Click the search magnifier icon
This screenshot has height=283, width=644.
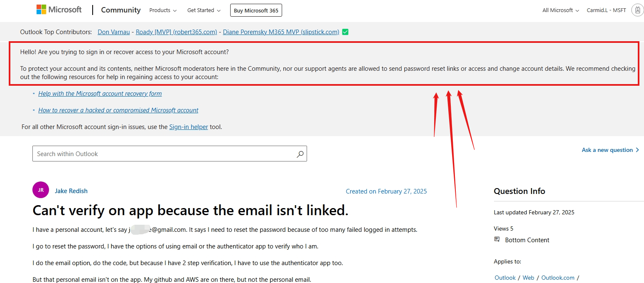[300, 154]
